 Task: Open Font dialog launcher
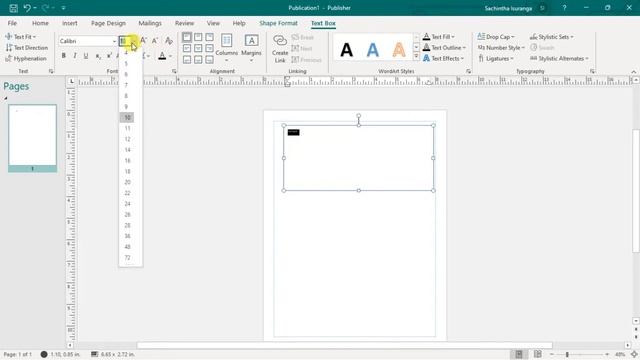coord(174,71)
